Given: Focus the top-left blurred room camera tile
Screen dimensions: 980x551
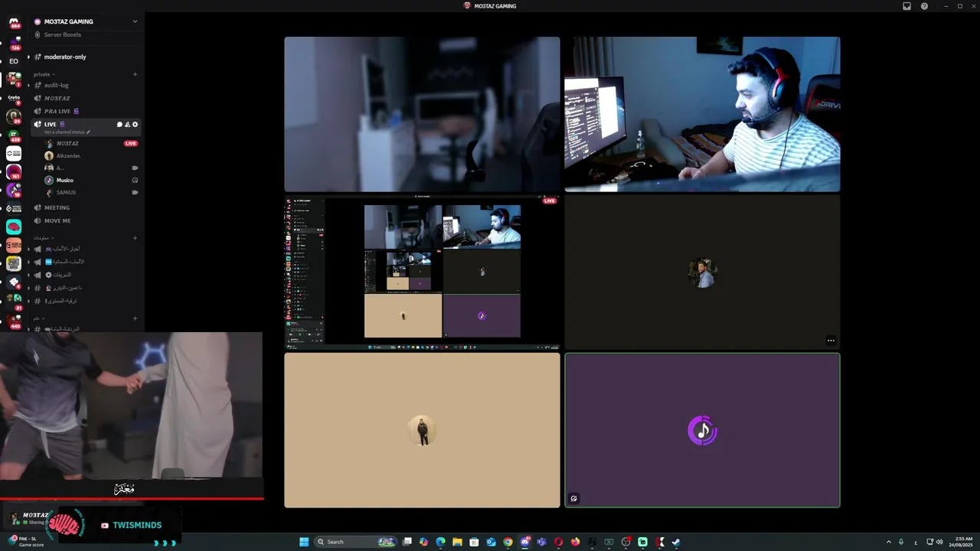Looking at the screenshot, I should (422, 114).
